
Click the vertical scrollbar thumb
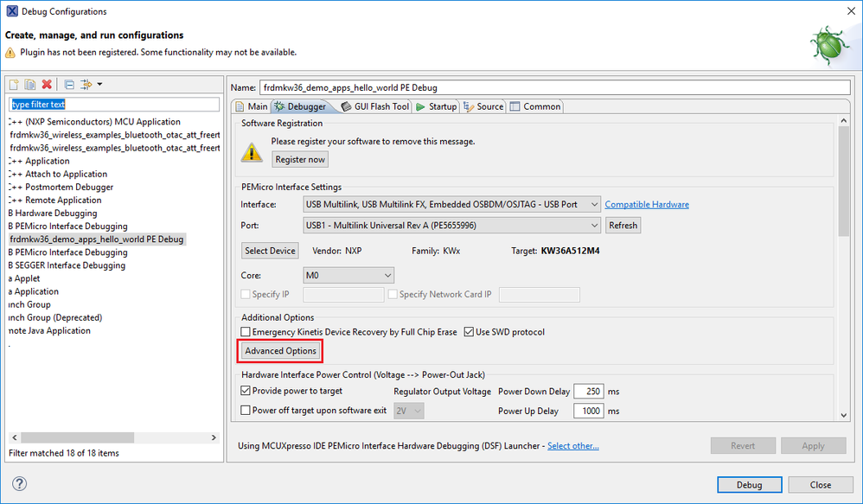click(844, 181)
